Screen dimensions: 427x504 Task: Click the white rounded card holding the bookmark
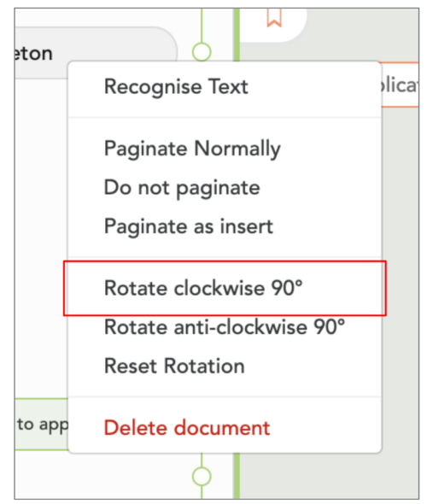pyautogui.click(x=273, y=26)
